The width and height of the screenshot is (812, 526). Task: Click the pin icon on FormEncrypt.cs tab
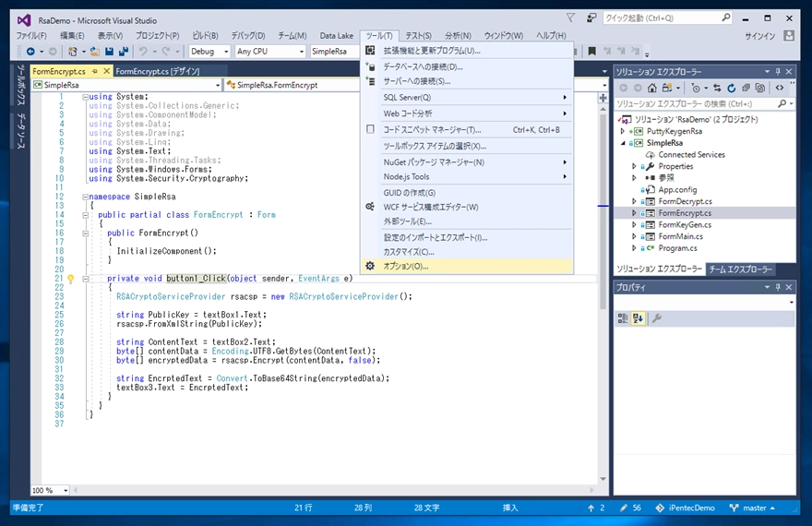coord(95,71)
